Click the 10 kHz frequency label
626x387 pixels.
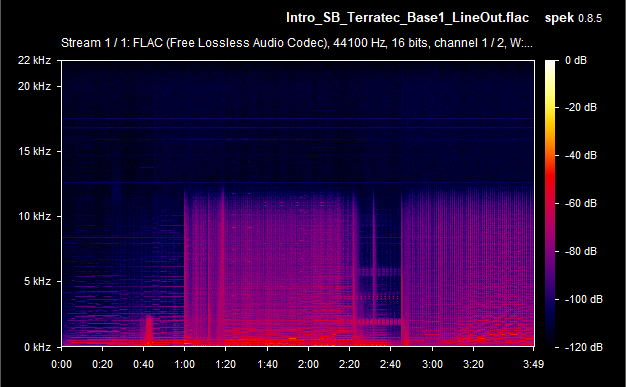click(35, 216)
